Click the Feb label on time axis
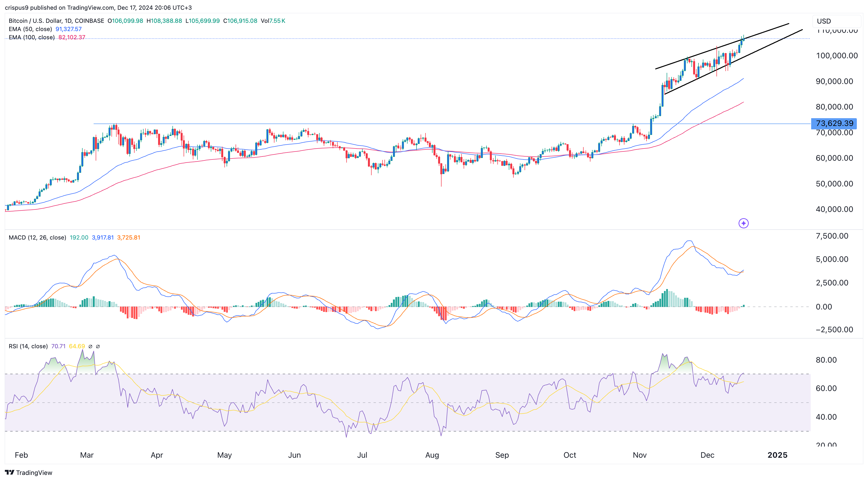This screenshot has width=868, height=481. tap(21, 455)
